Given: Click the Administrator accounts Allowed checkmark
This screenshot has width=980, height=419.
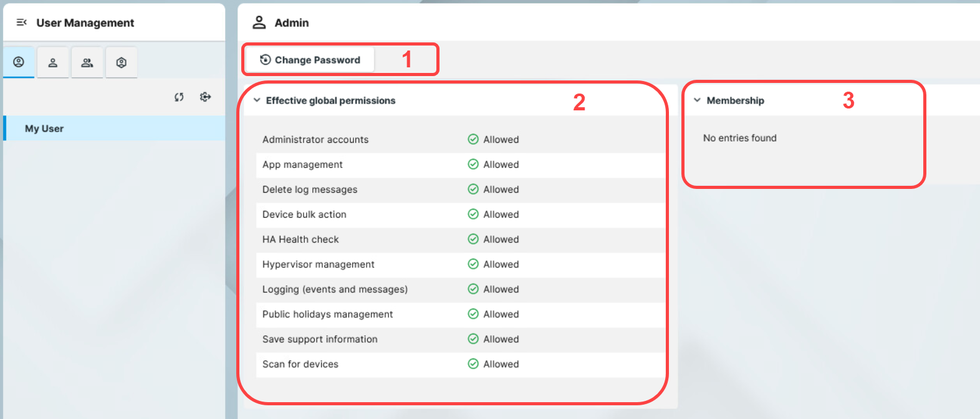Looking at the screenshot, I should pos(473,140).
